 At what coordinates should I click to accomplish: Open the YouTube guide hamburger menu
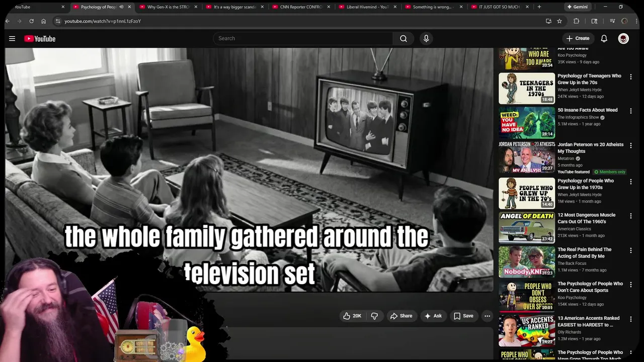[x=12, y=39]
